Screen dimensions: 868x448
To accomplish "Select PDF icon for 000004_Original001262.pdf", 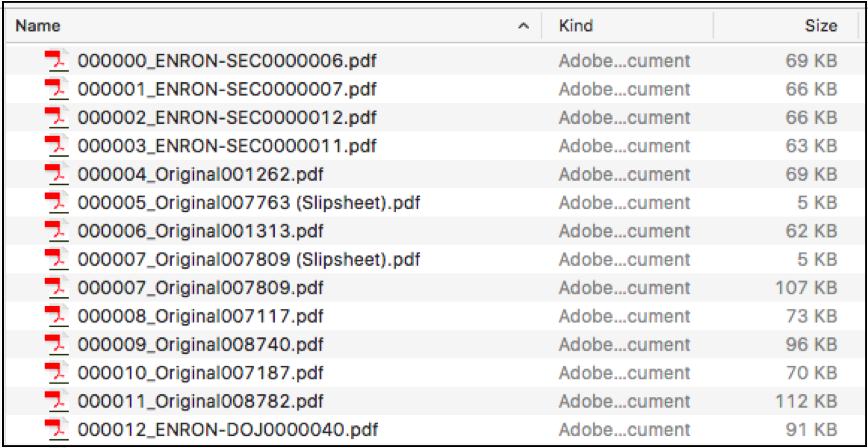I will tap(56, 174).
